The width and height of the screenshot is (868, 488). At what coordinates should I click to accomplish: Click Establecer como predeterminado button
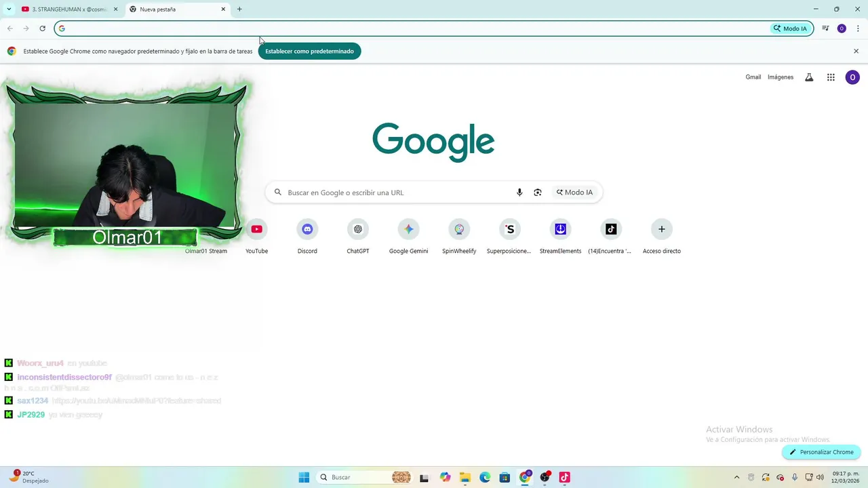(309, 51)
